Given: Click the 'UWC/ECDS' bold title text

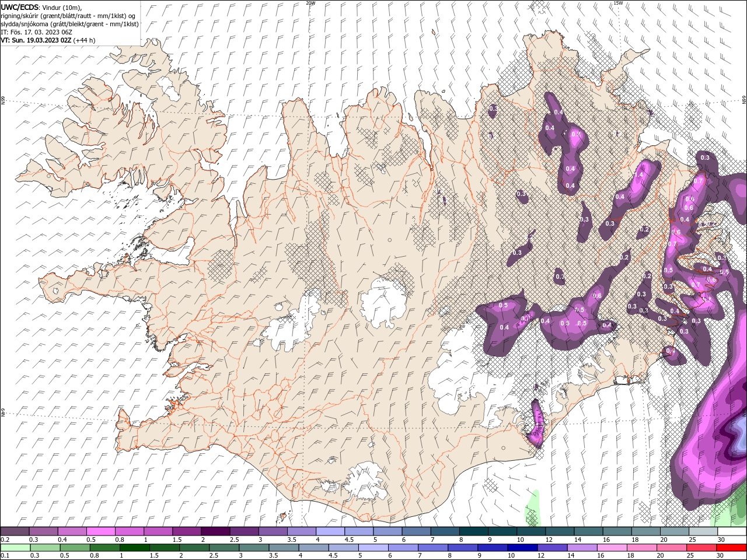Looking at the screenshot, I should (20, 6).
